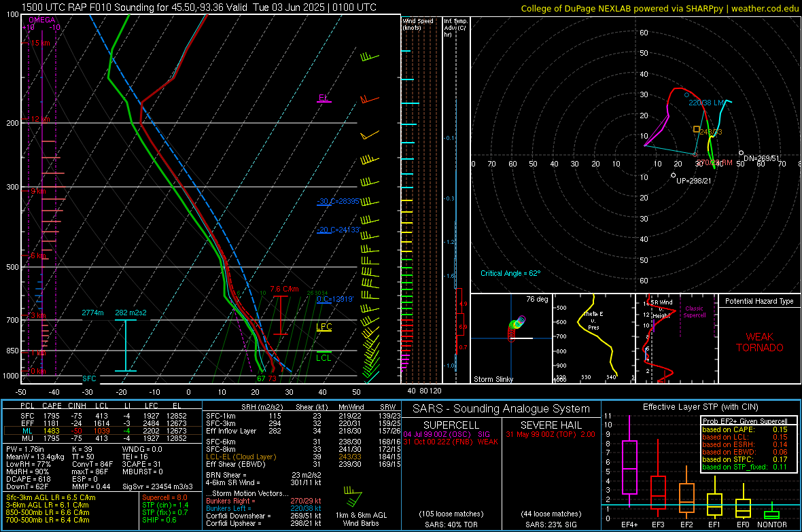Click the based on EBWD probability row
This screenshot has width=802, height=532.
pos(745,452)
